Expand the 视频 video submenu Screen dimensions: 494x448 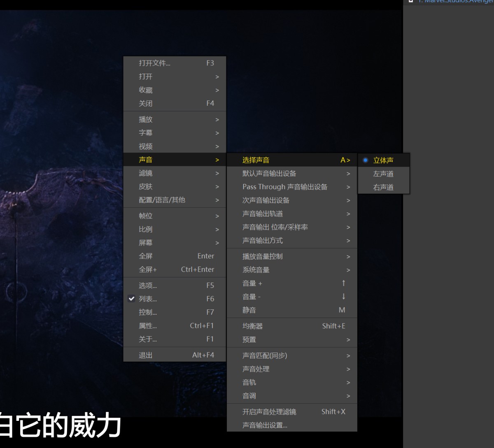(x=175, y=146)
